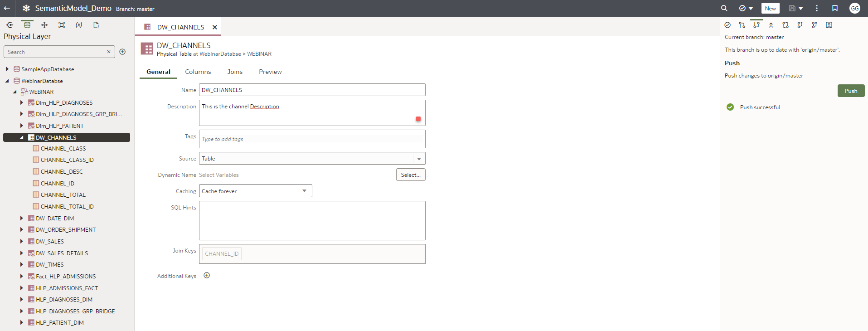Image resolution: width=868 pixels, height=331 pixels.
Task: Open the Git merge icon
Action: pos(771,25)
